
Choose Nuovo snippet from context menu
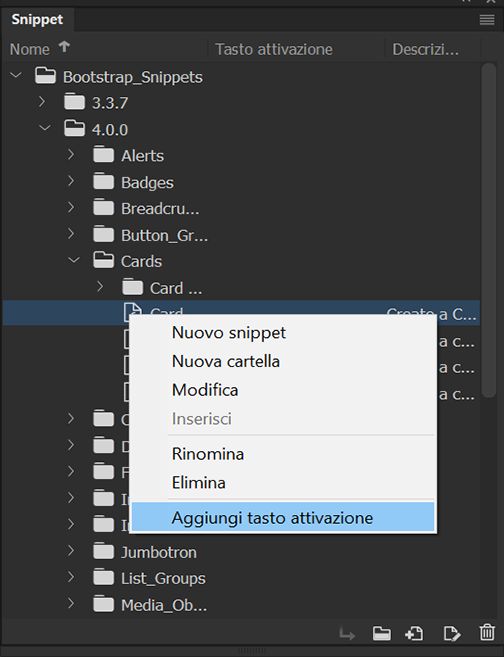[283, 333]
